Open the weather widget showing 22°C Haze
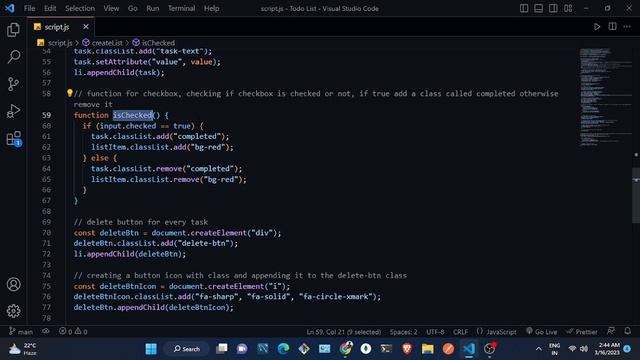The image size is (640, 360). point(23,349)
